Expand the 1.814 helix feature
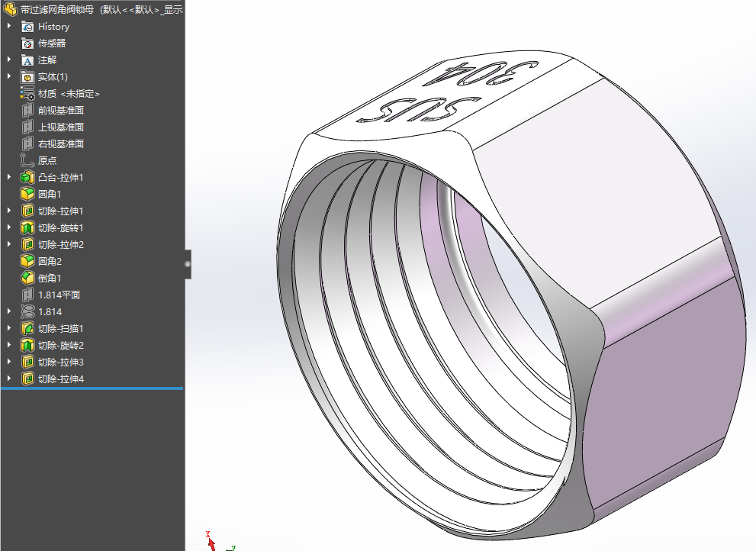The width and height of the screenshot is (756, 551). [x=8, y=311]
